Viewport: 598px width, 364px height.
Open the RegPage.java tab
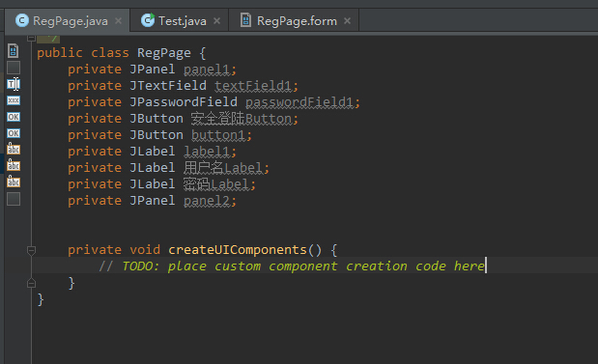(x=67, y=20)
